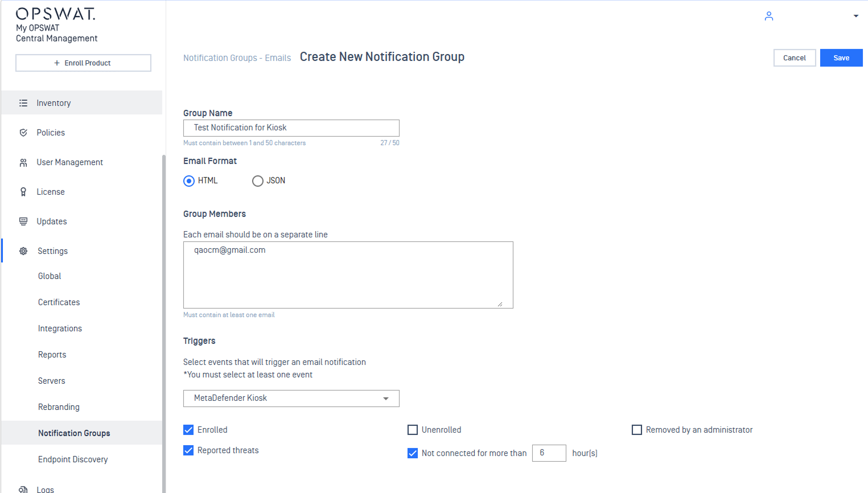868x493 pixels.
Task: Click the OPSWAT logo
Action: click(x=55, y=14)
